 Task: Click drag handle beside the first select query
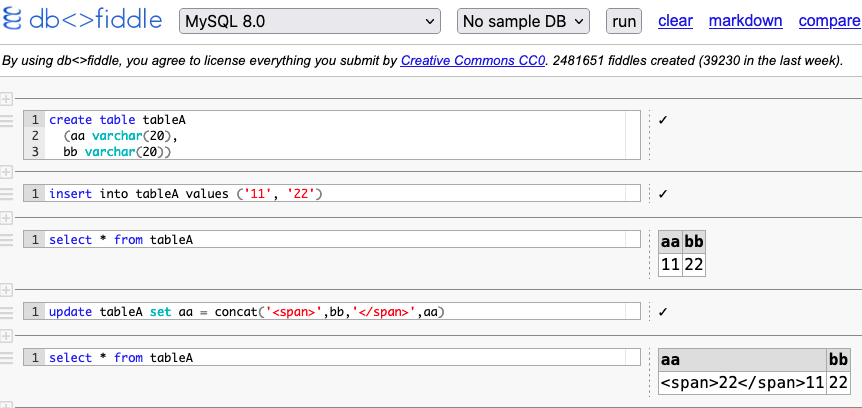click(x=6, y=239)
